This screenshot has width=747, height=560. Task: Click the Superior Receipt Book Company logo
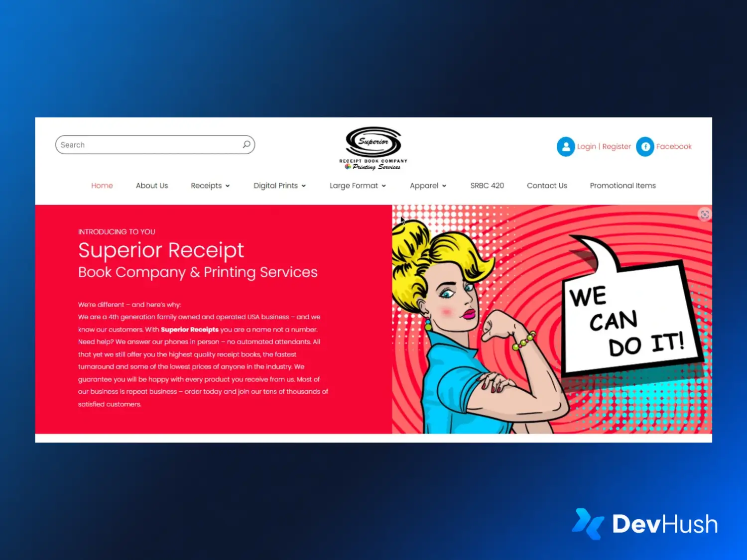[373, 148]
